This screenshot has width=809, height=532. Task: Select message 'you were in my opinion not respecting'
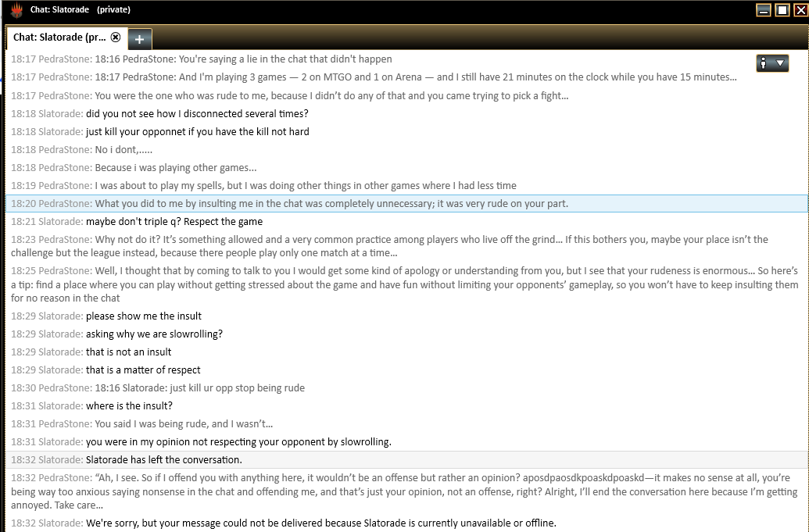(406, 442)
